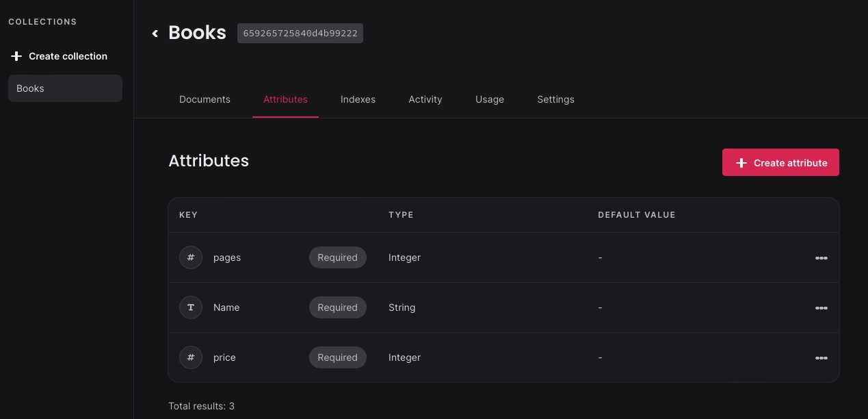Click the collection ID badge to copy it
The width and height of the screenshot is (868, 419).
click(x=300, y=33)
